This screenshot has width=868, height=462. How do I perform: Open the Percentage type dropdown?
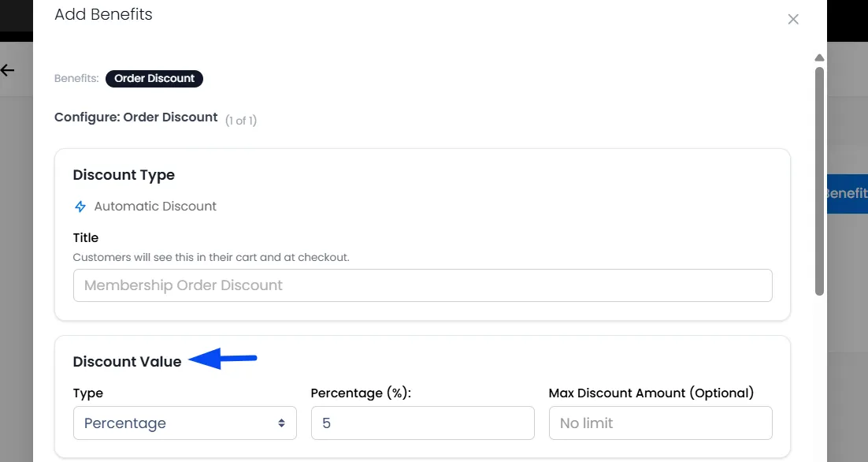tap(185, 423)
